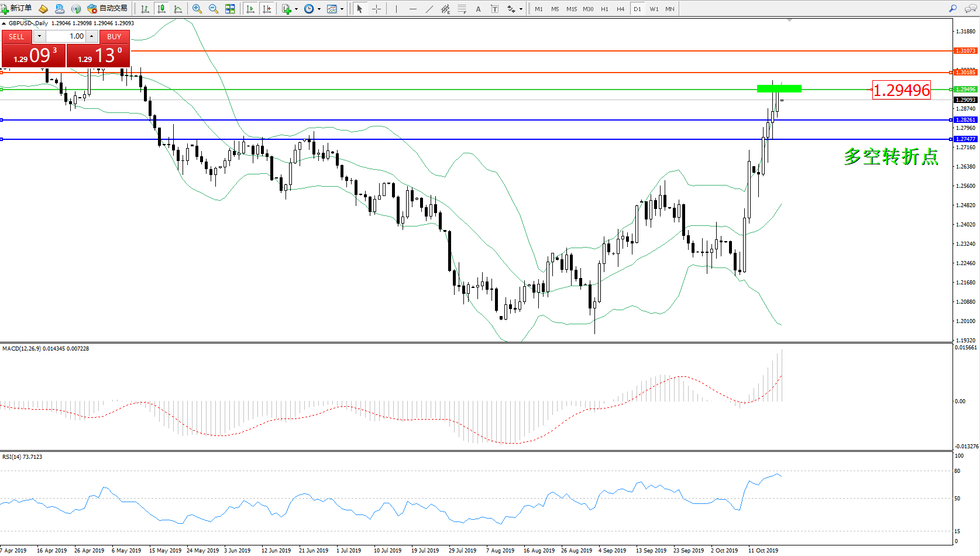Click the lot size volume field
980x556 pixels.
click(x=66, y=36)
